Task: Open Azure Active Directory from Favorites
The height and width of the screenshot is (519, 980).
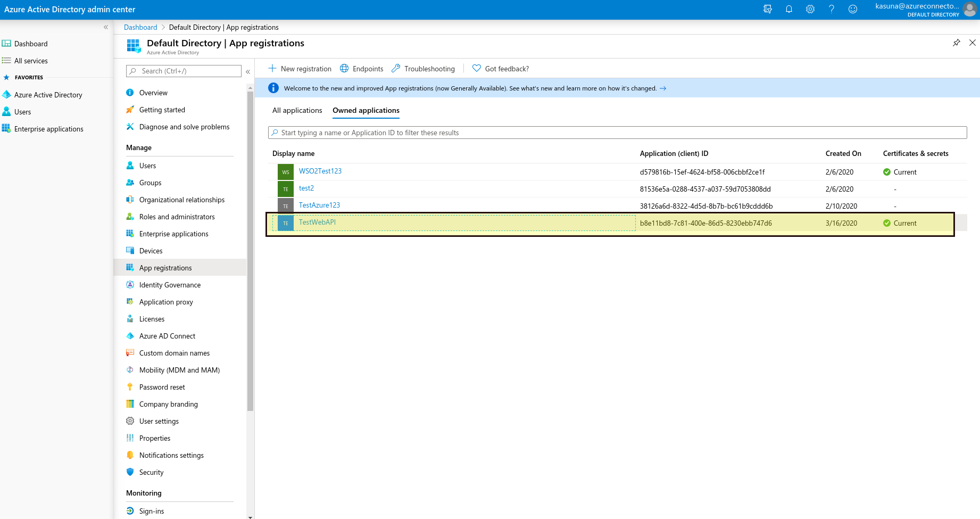Action: coord(48,94)
